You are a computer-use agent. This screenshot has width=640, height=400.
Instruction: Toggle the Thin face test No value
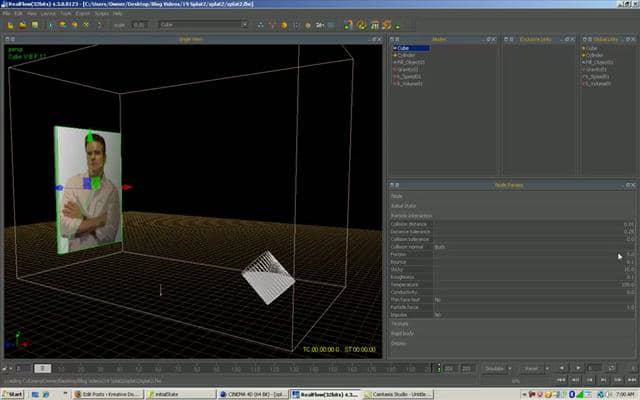tap(438, 298)
